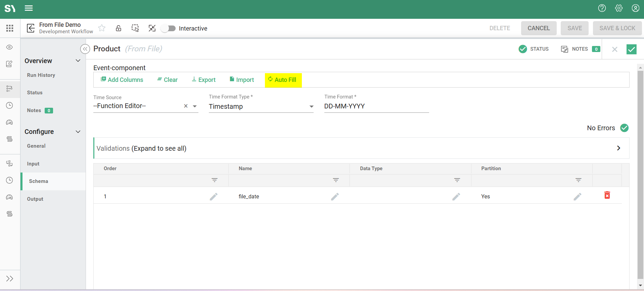Open the help question mark icon

pos(602,8)
